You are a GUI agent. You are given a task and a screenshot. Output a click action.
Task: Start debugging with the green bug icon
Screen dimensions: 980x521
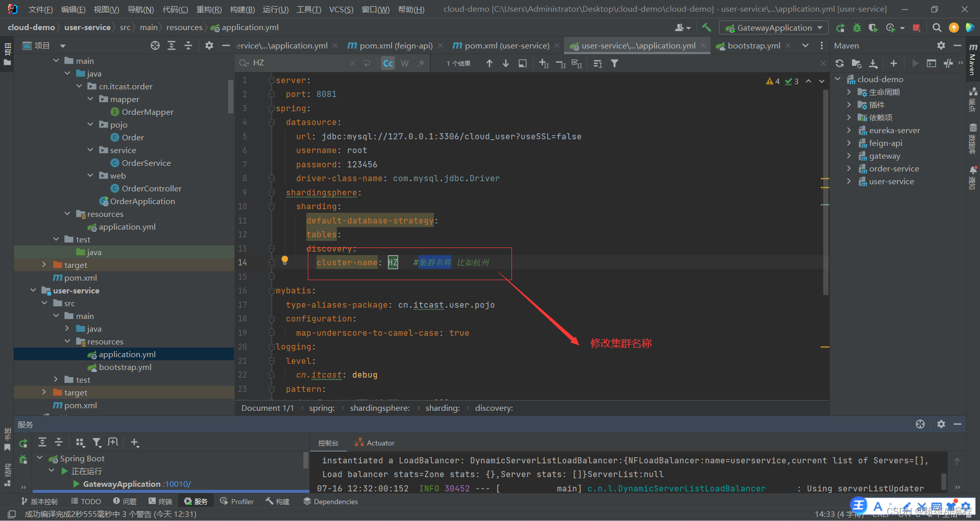(857, 28)
